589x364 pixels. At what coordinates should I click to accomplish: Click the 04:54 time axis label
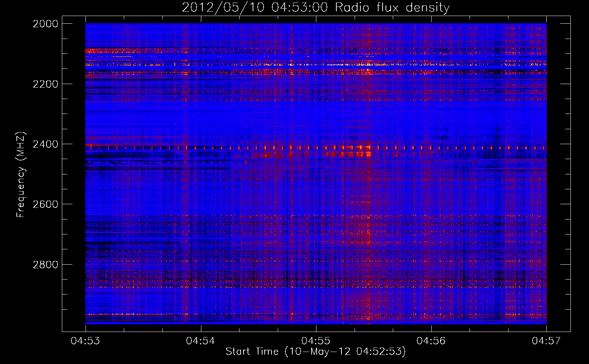[201, 341]
